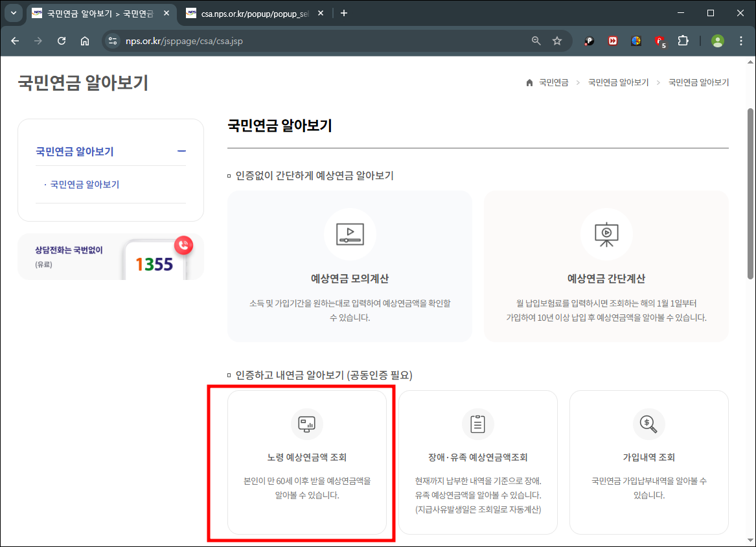
Task: Click the page scrollbar on the right
Action: coord(750,162)
